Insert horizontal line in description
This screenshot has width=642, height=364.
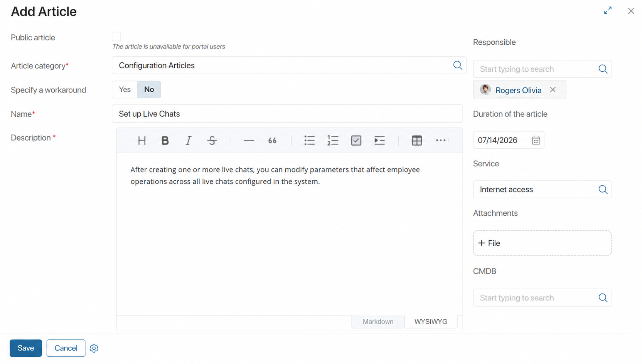(x=249, y=141)
